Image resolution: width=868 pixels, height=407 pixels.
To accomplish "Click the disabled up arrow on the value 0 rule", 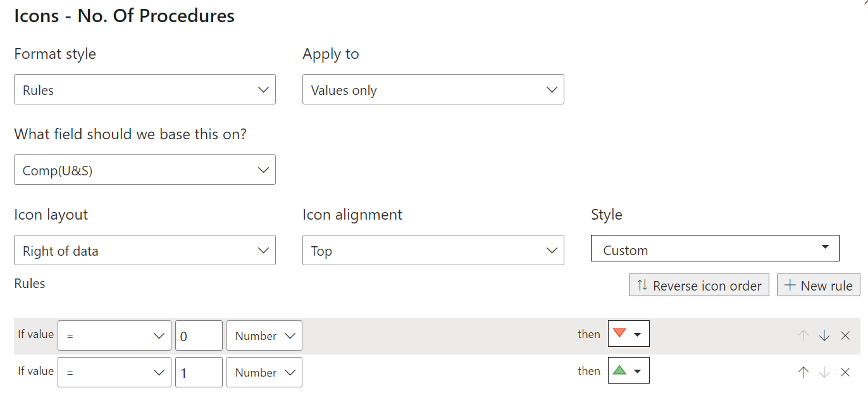I will (803, 335).
